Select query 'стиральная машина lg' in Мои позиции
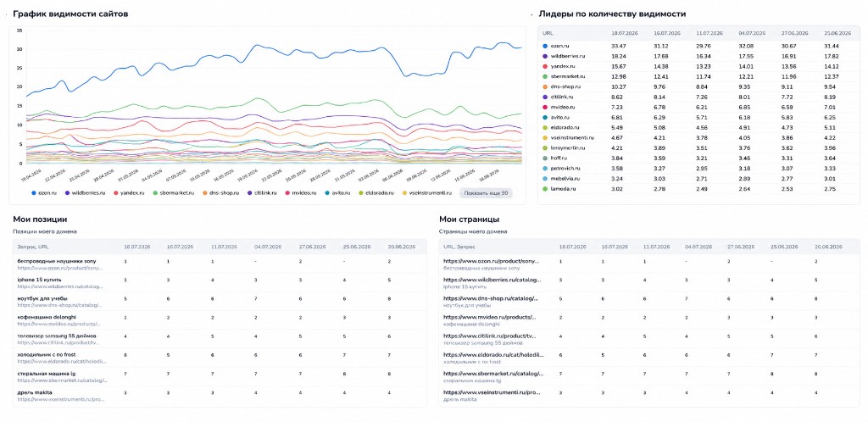This screenshot has height=422, width=868. [x=47, y=374]
